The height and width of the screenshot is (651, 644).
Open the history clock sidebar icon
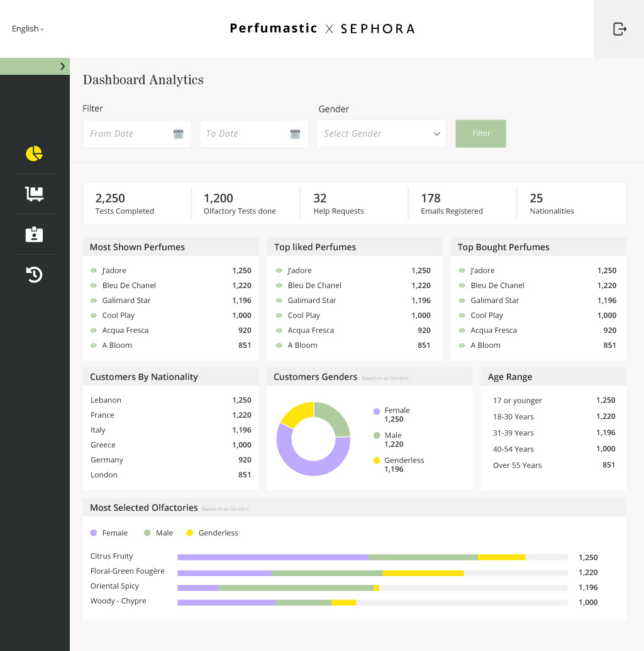click(34, 274)
